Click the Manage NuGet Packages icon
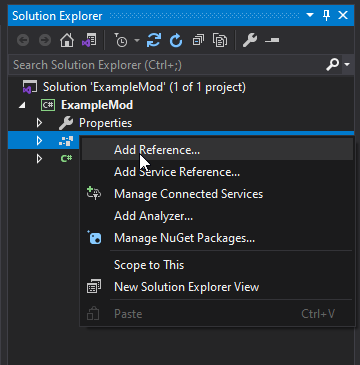Screen dimensions: 360x365 click(x=94, y=238)
